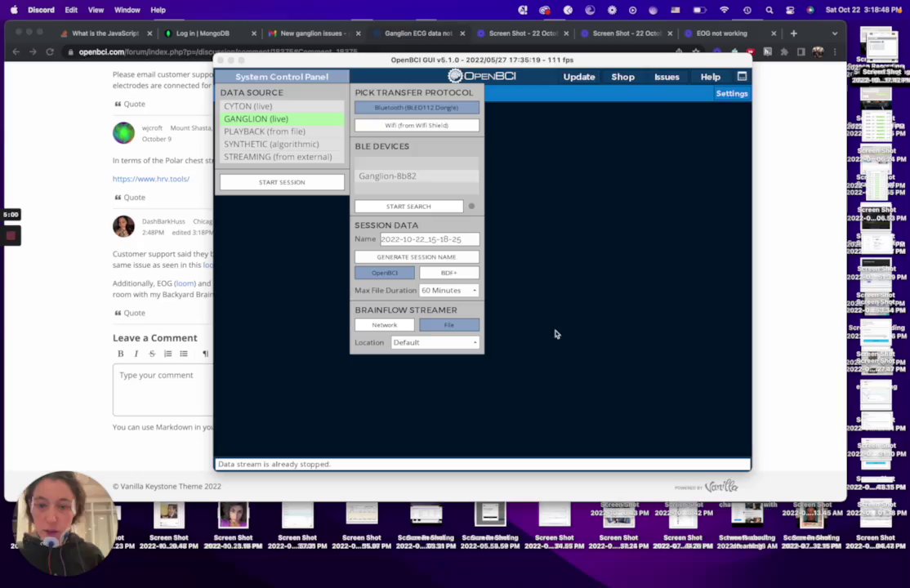The image size is (910, 588).
Task: Click wjcroft's avatar in forum
Action: pos(123,133)
